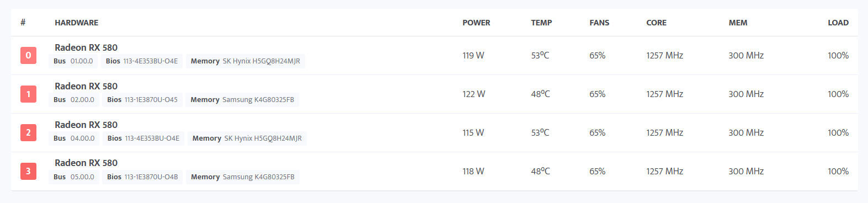This screenshot has width=868, height=203.
Task: Select the Bus 01.00.0 tag
Action: [x=73, y=61]
